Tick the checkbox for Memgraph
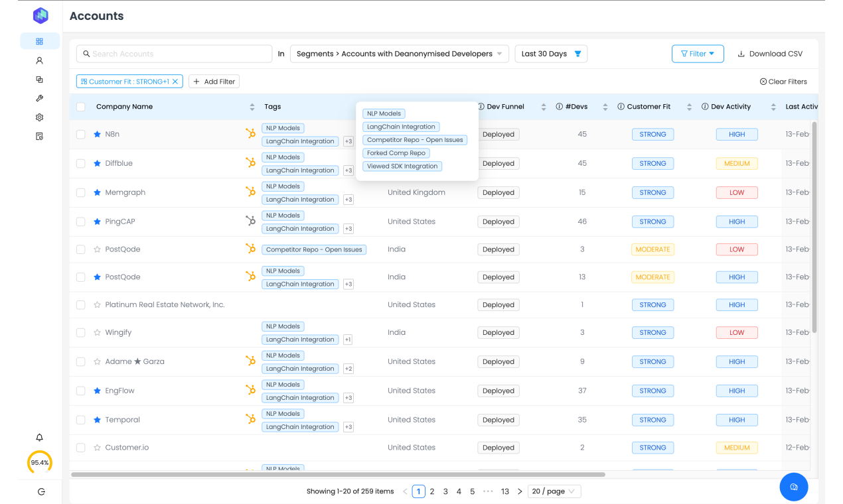This screenshot has width=843, height=504. coord(80,193)
